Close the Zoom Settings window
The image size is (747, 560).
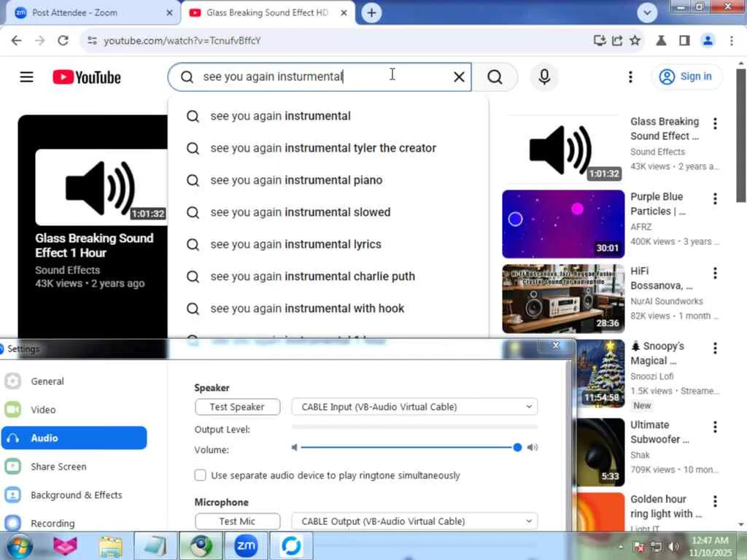[x=555, y=345]
